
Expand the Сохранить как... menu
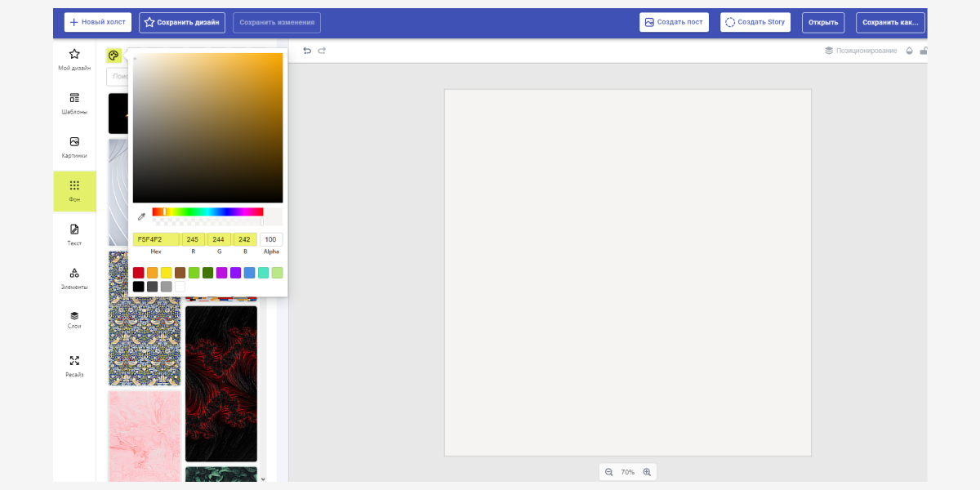click(890, 22)
